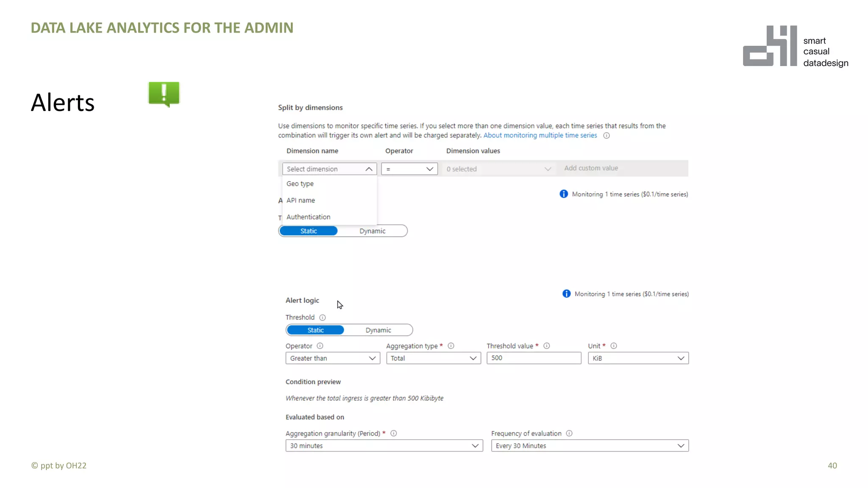Click info icon next to Operator label in Alert logic
The width and height of the screenshot is (868, 488).
(x=320, y=346)
